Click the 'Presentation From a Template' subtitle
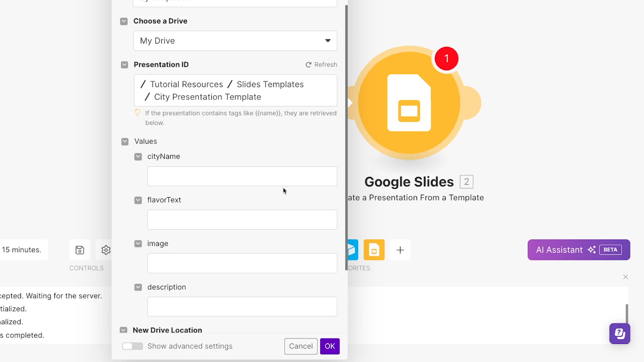This screenshot has width=644, height=362. tap(426, 197)
